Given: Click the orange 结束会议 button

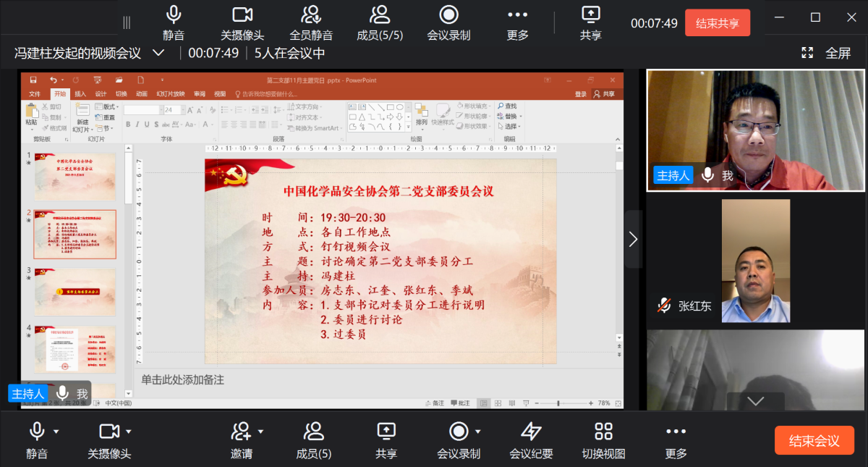Looking at the screenshot, I should pos(814,441).
